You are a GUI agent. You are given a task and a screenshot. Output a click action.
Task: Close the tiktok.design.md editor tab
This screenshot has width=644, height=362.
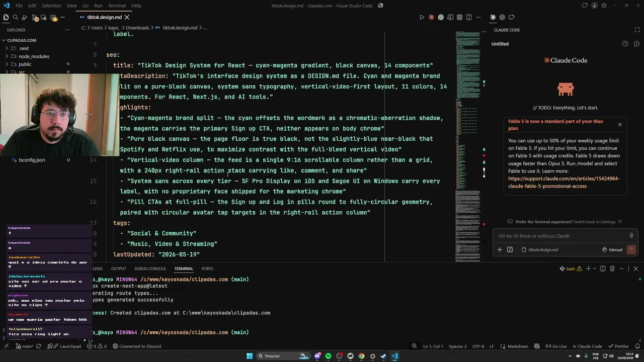(x=127, y=17)
